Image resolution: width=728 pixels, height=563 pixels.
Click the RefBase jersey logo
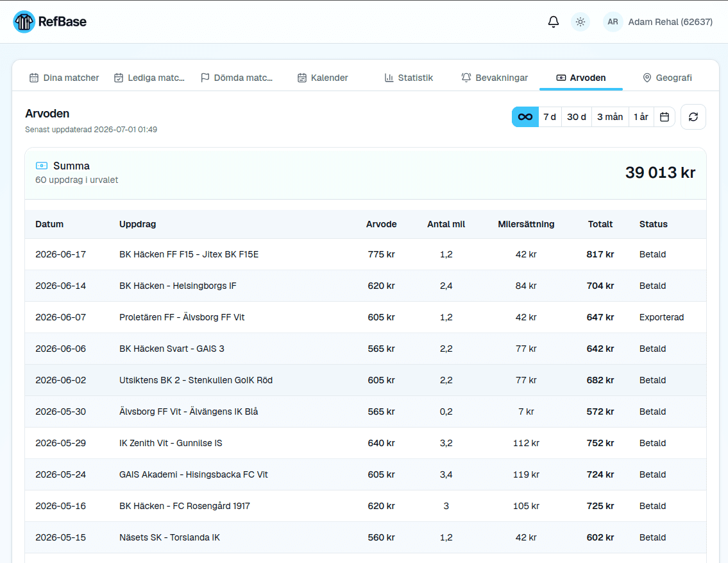tap(24, 22)
